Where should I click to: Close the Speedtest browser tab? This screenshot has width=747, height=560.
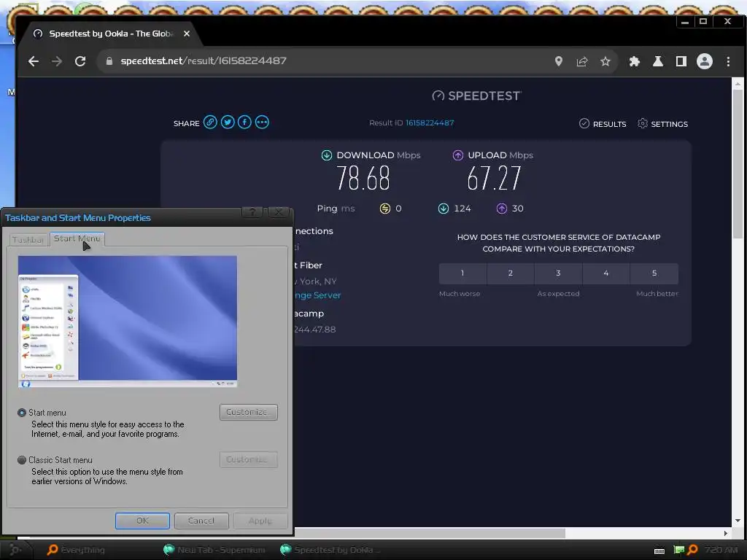(x=187, y=34)
